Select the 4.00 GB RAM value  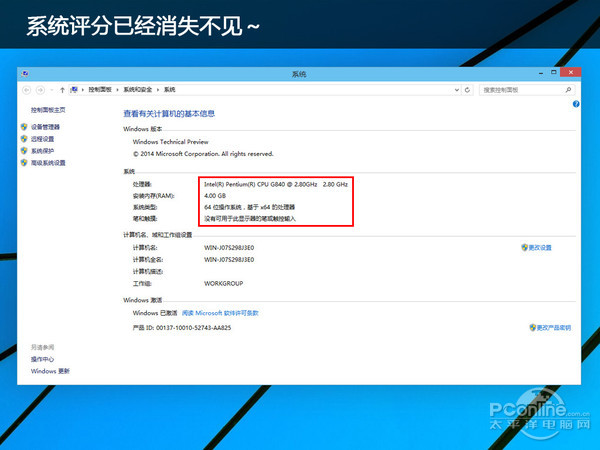point(215,196)
